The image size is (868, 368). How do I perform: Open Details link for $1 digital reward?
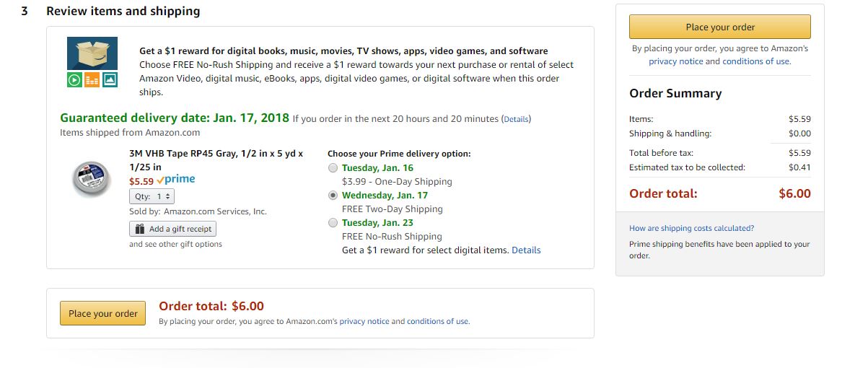(x=526, y=250)
